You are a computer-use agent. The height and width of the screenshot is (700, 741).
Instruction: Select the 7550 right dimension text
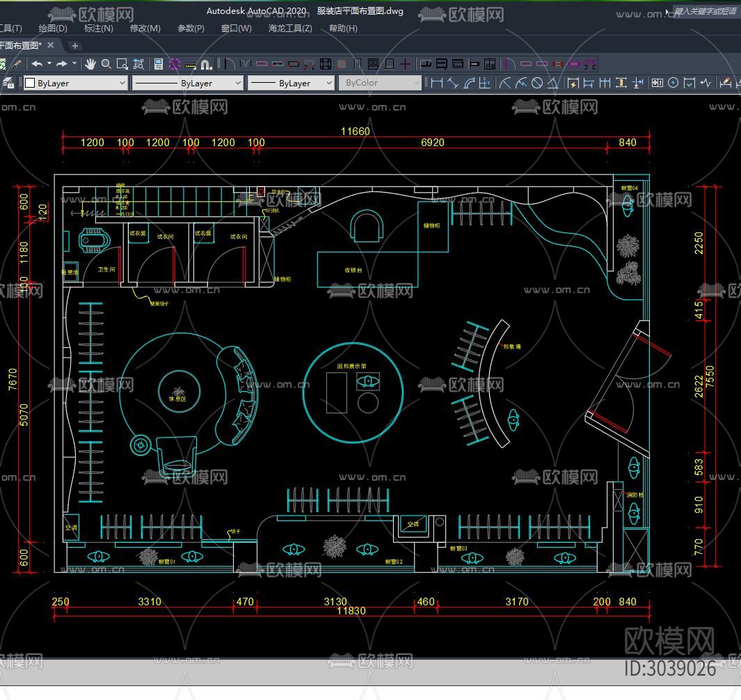click(710, 376)
